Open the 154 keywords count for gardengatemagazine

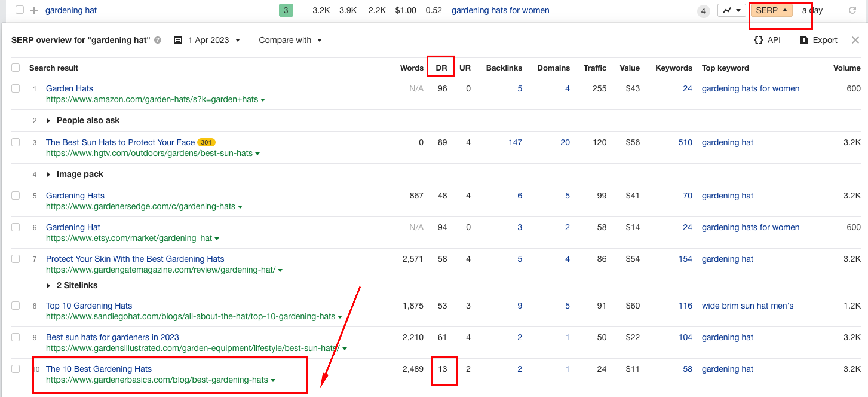685,259
